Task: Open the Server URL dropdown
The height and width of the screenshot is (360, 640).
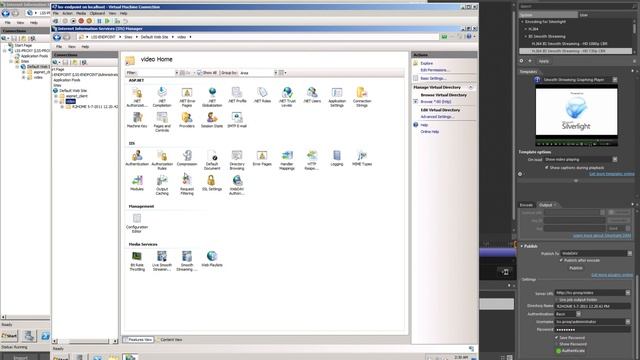Action: (628, 293)
